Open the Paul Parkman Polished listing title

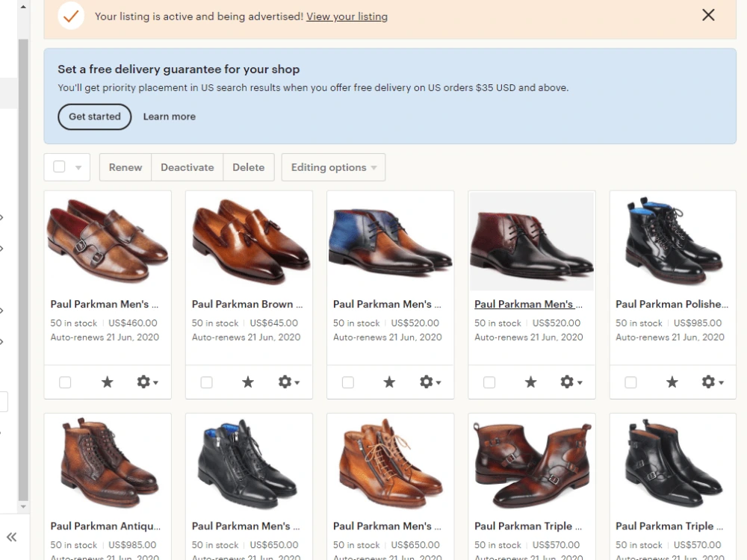point(672,304)
